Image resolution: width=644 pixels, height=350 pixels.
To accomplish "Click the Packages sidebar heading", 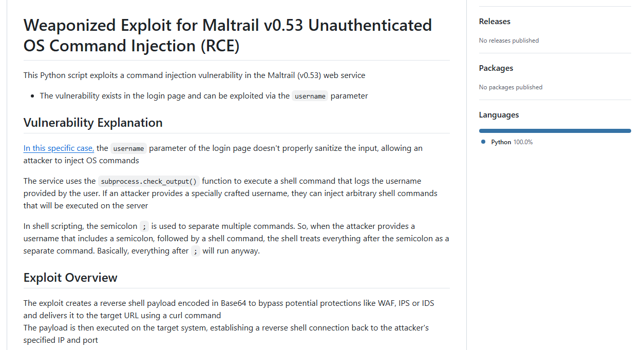I will click(x=496, y=68).
